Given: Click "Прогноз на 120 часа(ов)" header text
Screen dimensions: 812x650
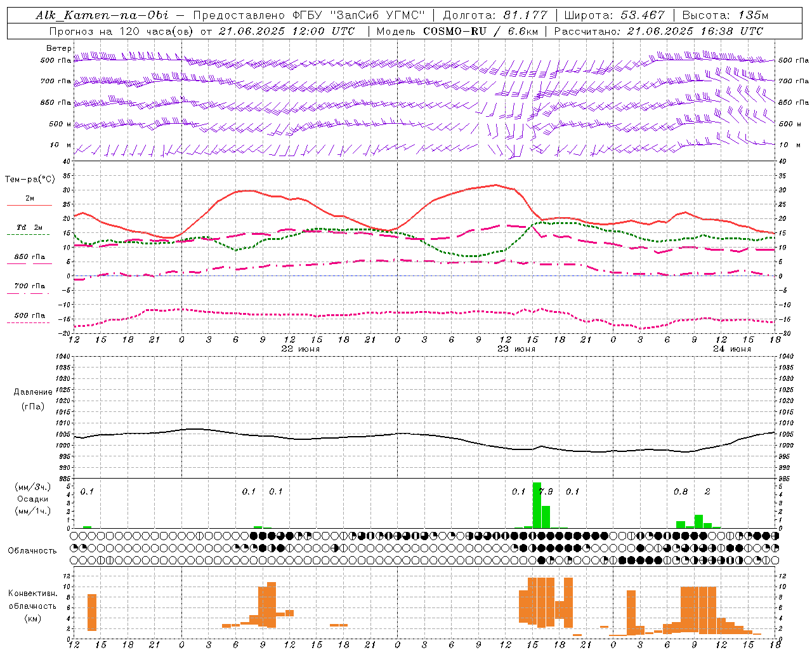Looking at the screenshot, I should point(121,31).
